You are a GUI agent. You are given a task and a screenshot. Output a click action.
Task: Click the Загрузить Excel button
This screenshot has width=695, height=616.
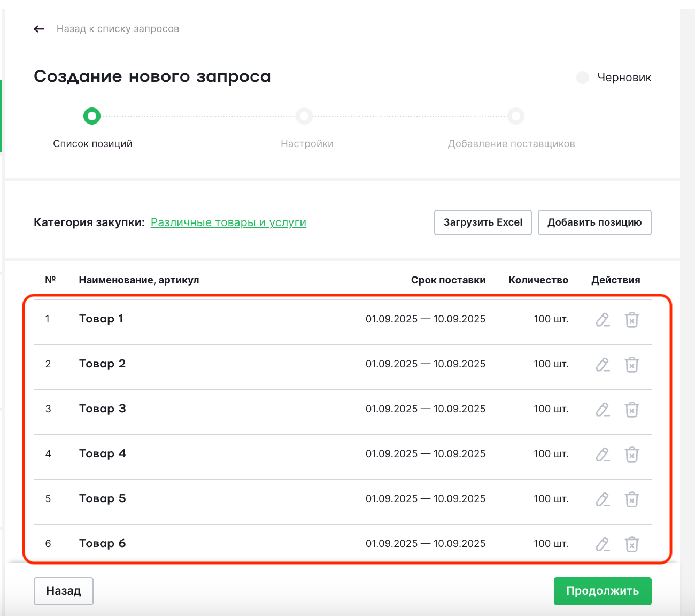(483, 222)
